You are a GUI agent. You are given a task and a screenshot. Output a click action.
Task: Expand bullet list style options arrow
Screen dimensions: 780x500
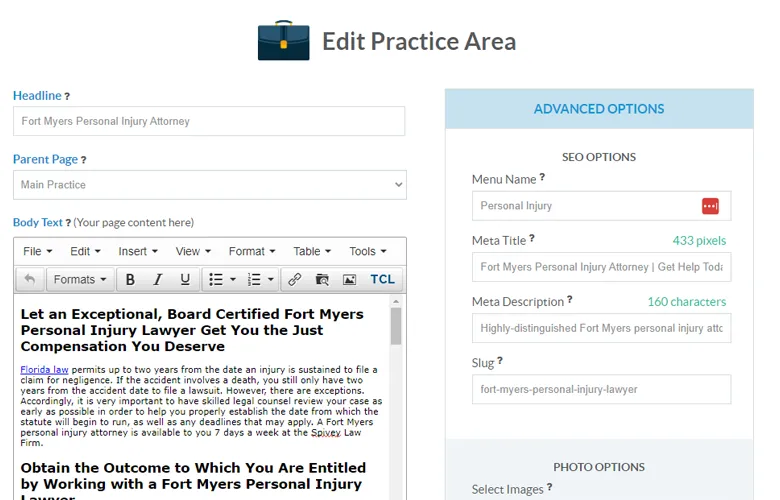pos(233,280)
